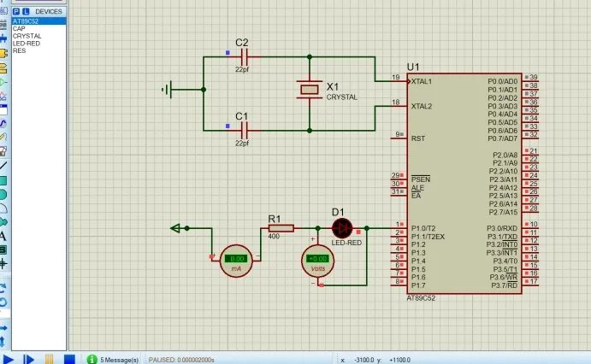This screenshot has height=364, width=591.
Task: Click the PAUSED time status text
Action: (181, 360)
